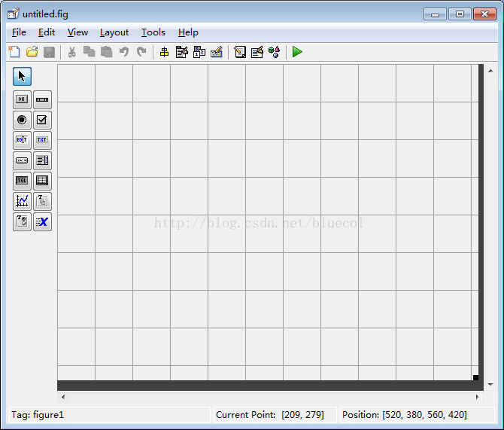Open the Menu Editor
The image size is (504, 430).
tap(181, 52)
